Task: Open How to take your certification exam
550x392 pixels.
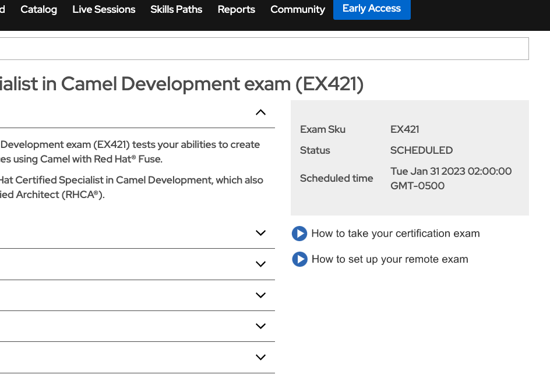Action: 395,234
